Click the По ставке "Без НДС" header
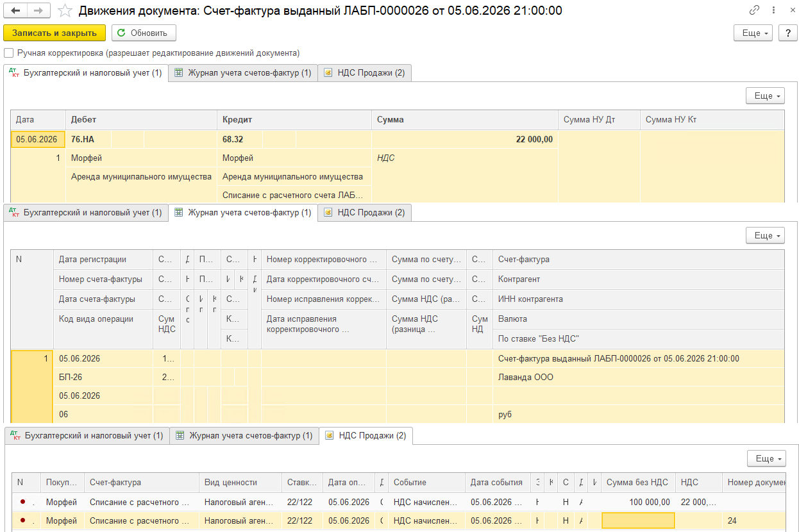799x532 pixels. click(638, 339)
